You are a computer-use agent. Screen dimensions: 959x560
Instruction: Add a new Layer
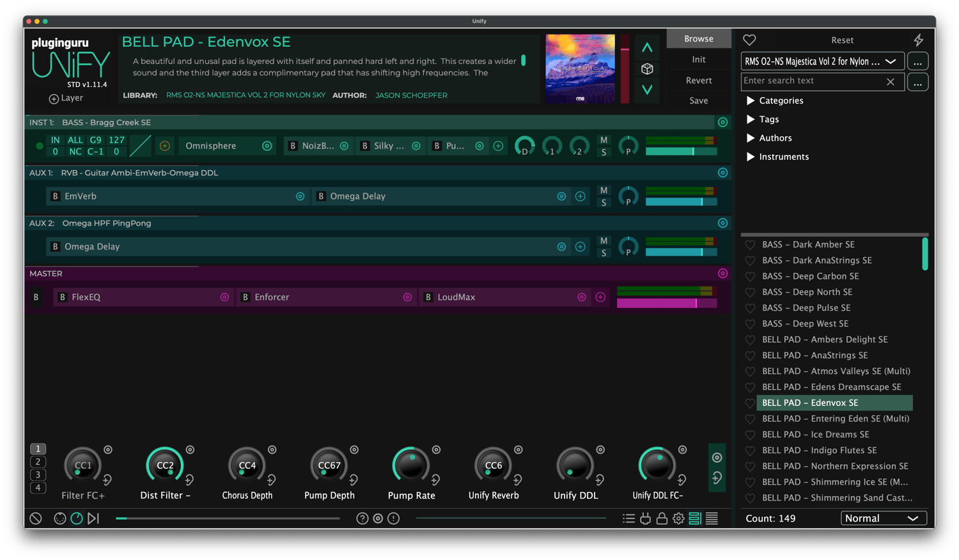[66, 98]
